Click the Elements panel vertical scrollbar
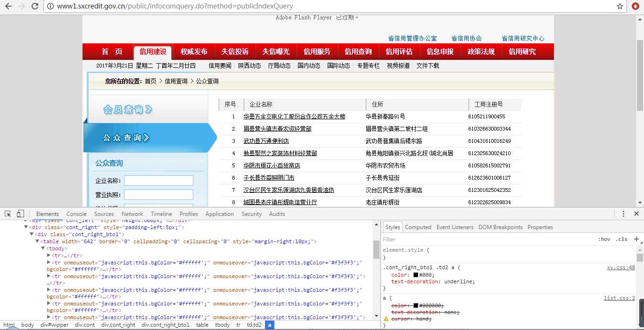 click(376, 250)
